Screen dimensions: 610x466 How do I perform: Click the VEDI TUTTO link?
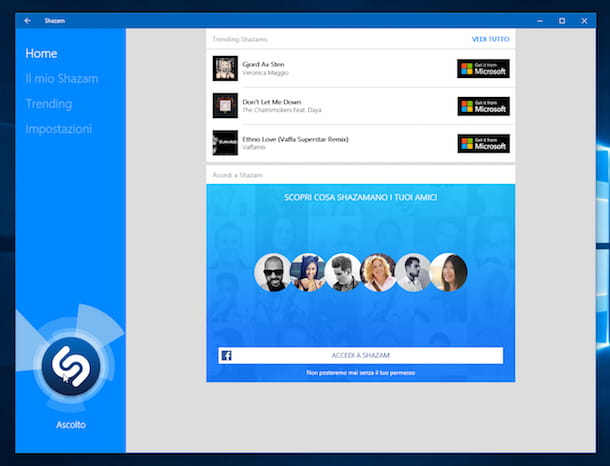point(490,39)
